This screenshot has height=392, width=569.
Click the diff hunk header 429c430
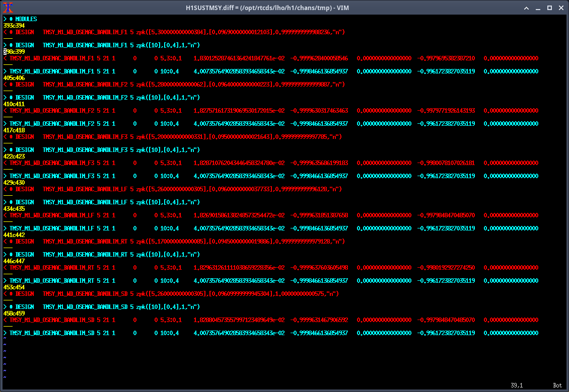[14, 183]
